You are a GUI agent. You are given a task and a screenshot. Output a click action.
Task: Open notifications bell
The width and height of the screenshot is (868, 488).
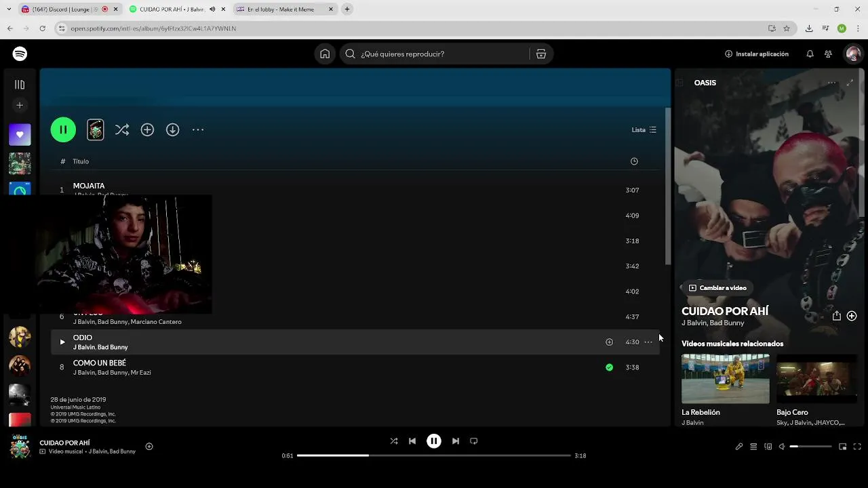810,54
